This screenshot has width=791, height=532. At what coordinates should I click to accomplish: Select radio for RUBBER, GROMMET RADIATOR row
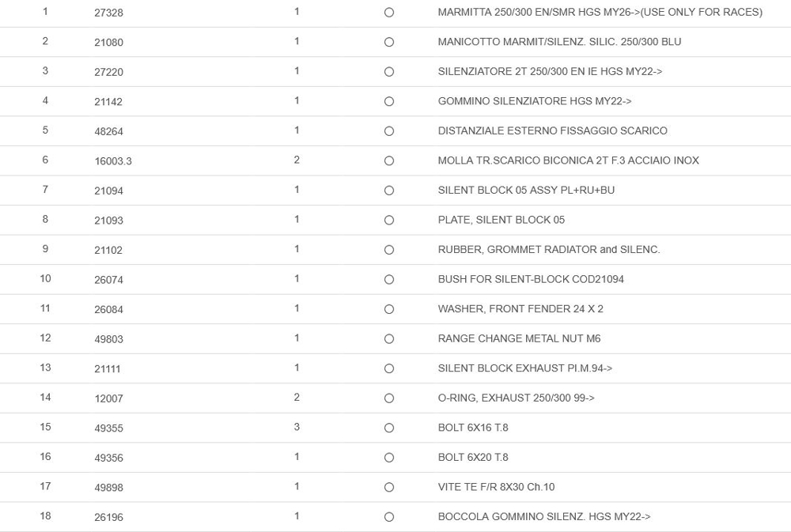[388, 250]
